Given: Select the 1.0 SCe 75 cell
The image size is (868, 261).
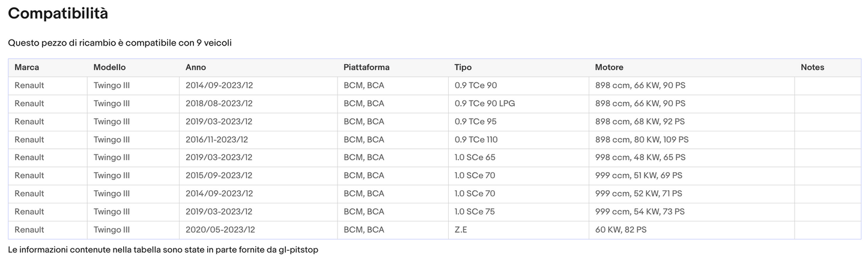Looking at the screenshot, I should 475,211.
